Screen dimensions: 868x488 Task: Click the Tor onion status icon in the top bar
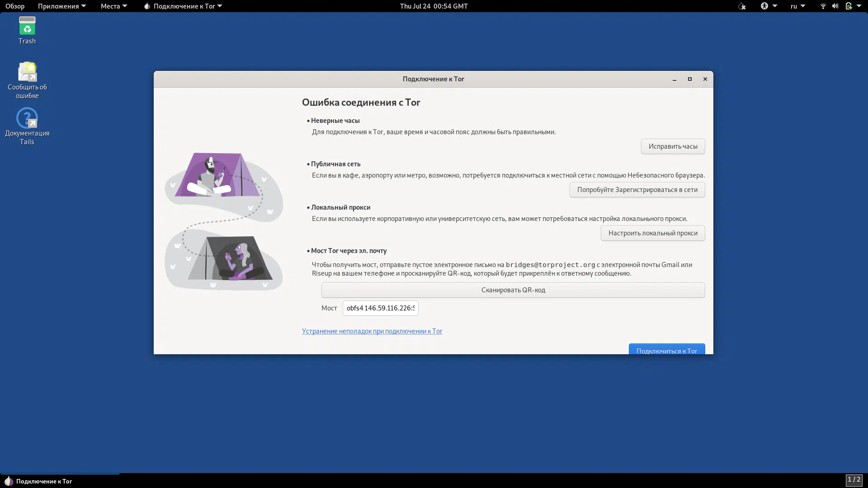(x=741, y=6)
